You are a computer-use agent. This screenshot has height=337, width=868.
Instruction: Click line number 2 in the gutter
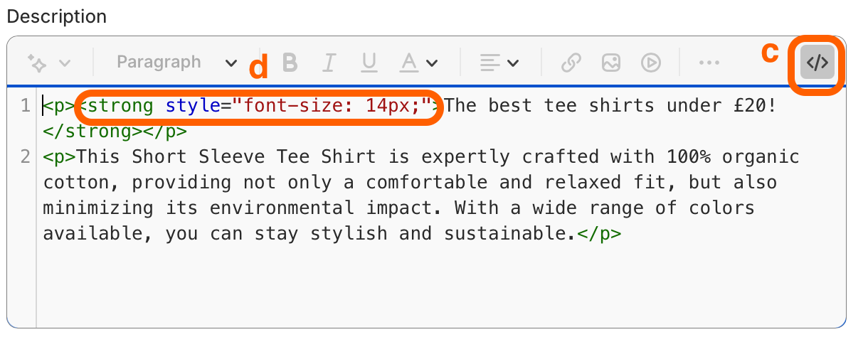coord(26,156)
